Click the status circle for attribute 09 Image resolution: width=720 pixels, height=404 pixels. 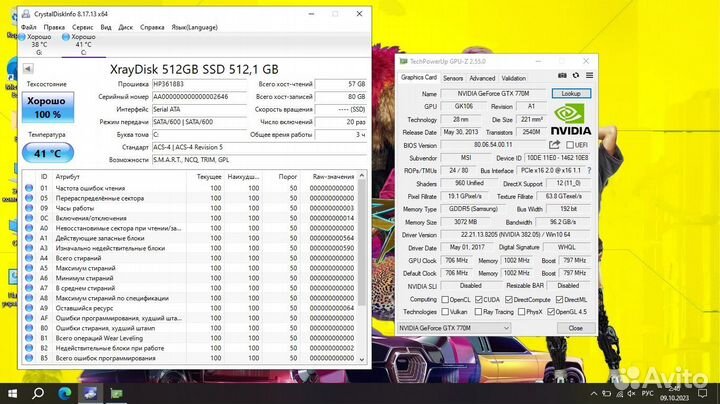coord(29,208)
